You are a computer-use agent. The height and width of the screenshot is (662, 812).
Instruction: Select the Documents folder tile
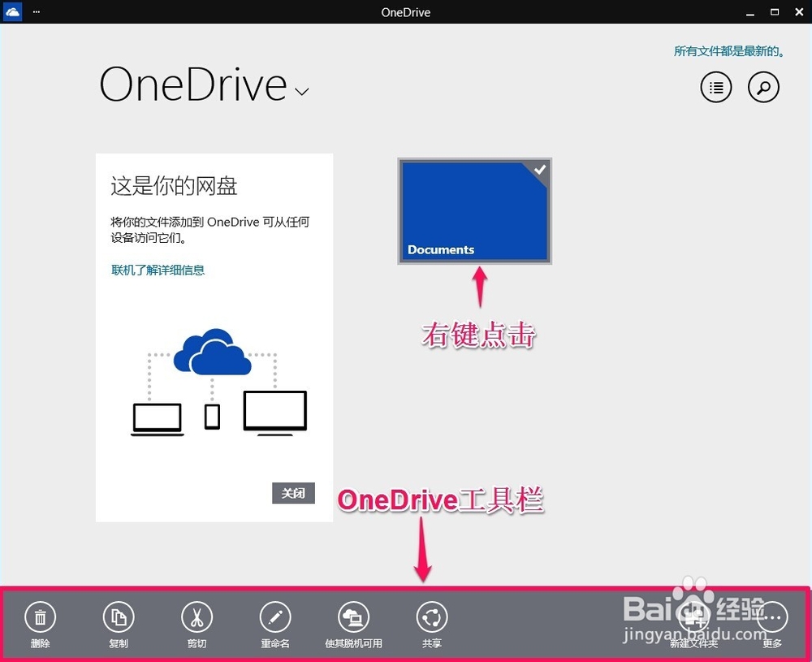pyautogui.click(x=474, y=211)
